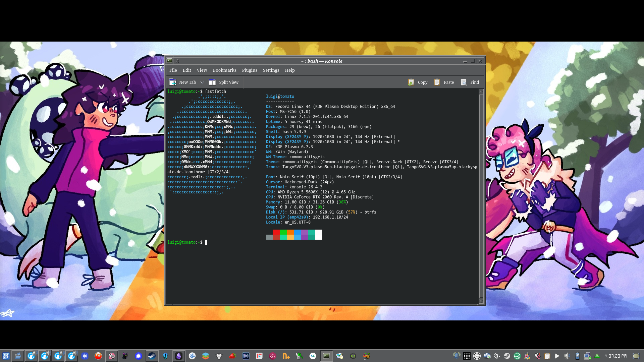Click the Copy toolbar button
Viewport: 644px width, 362px height.
click(x=418, y=82)
